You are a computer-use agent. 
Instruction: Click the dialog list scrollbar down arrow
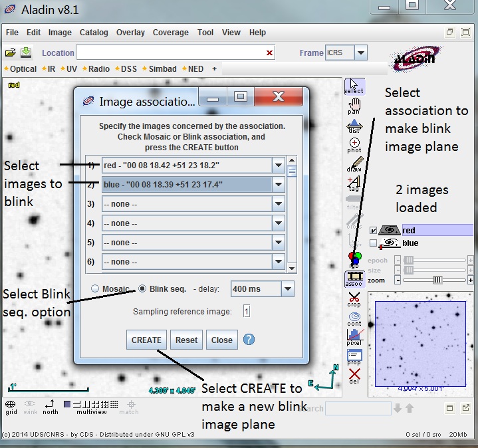pos(292,268)
